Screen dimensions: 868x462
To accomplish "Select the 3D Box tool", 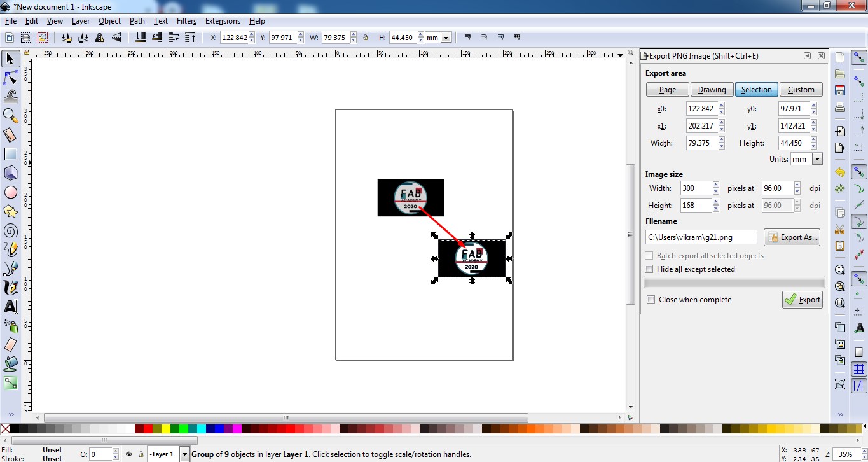I will point(10,173).
